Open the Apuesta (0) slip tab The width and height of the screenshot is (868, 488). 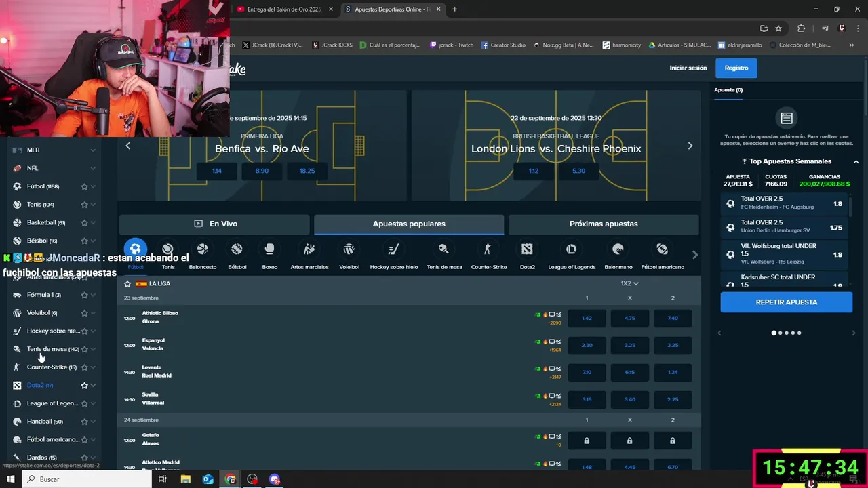pos(728,90)
